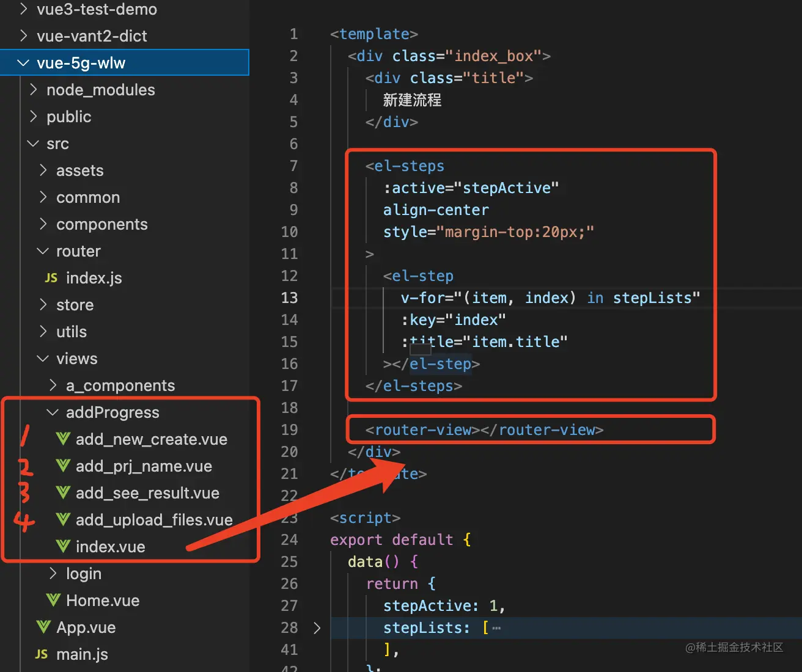Viewport: 802px width, 672px height.
Task: Select the components folder name
Action: pyautogui.click(x=102, y=224)
